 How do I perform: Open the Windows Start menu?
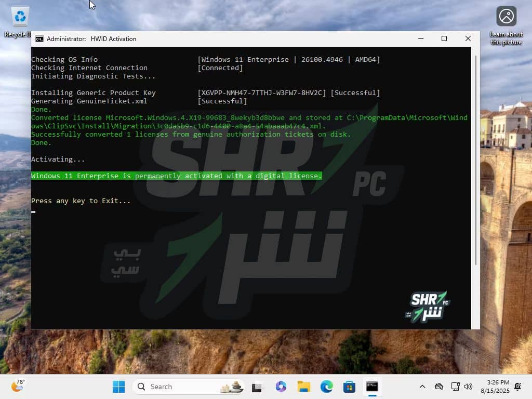pos(118,387)
